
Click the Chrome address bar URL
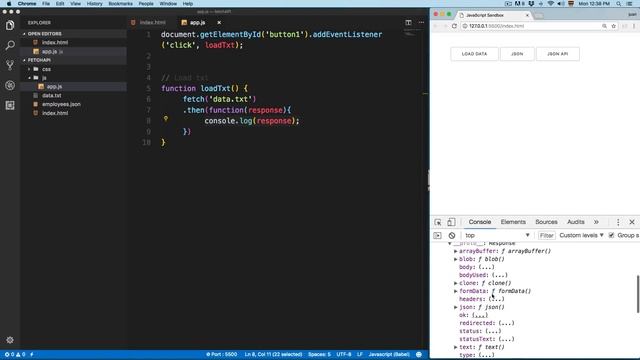496,26
